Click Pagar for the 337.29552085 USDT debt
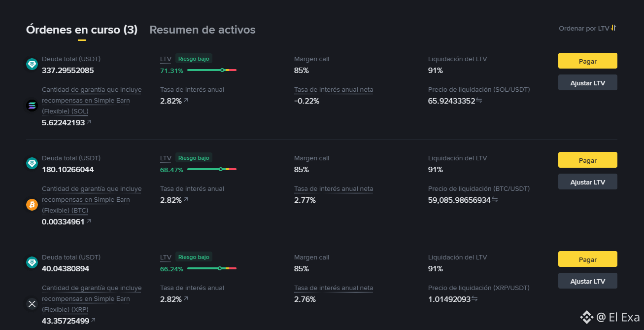 [x=587, y=61]
